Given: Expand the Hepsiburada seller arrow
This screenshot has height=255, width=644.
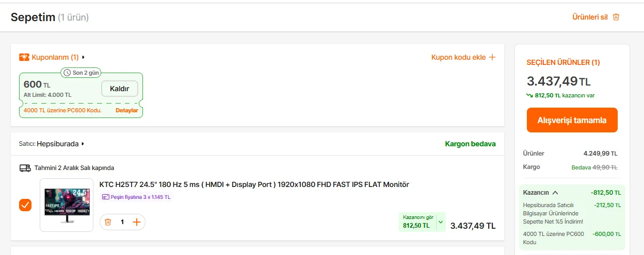Looking at the screenshot, I should click(83, 144).
